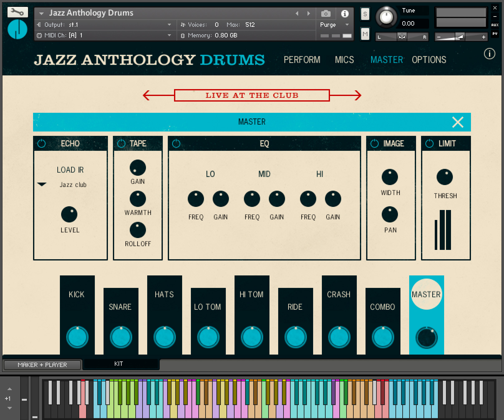Click the instrument volume slider at top right
Viewport: 504px width, 420px height.
[460, 37]
